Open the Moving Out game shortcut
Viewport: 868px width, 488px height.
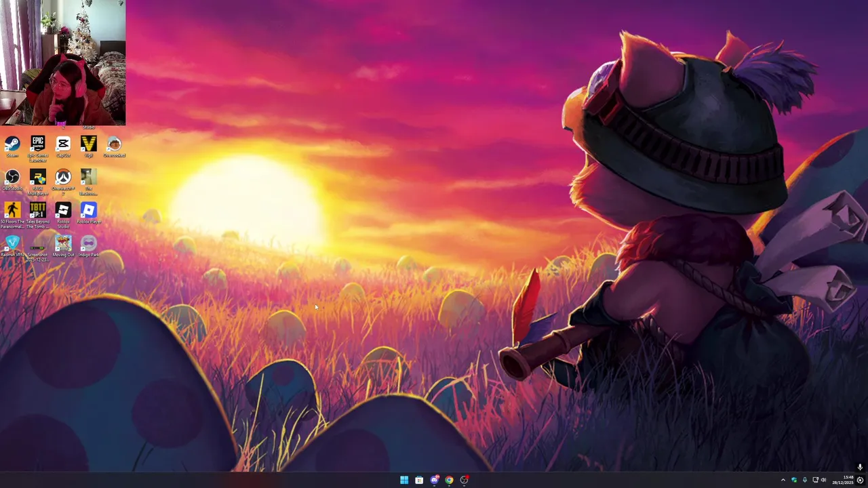tap(63, 245)
